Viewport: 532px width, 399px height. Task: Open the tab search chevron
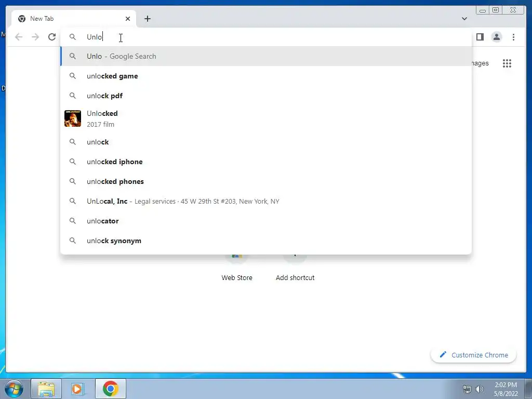464,19
